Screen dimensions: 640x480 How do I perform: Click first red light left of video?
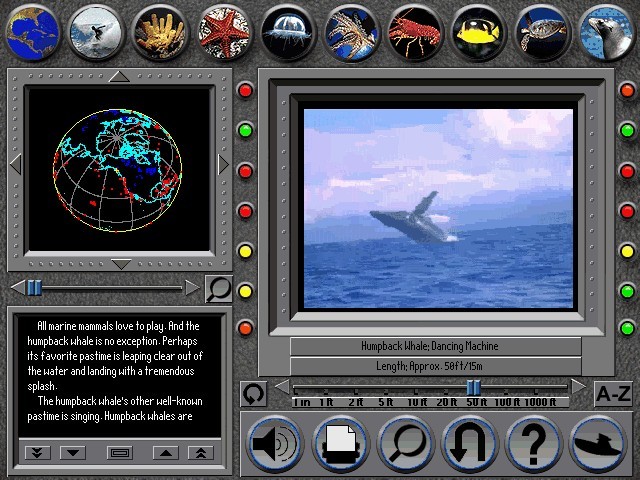(245, 90)
